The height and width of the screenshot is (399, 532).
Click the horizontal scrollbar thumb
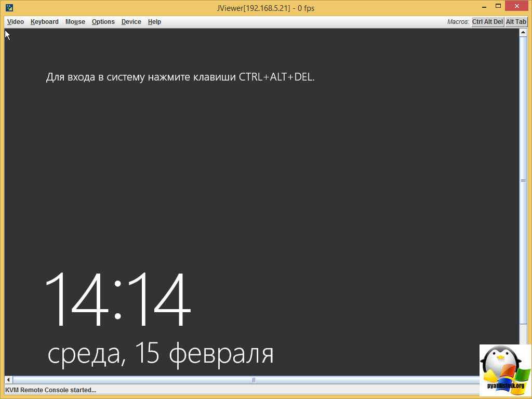254,380
